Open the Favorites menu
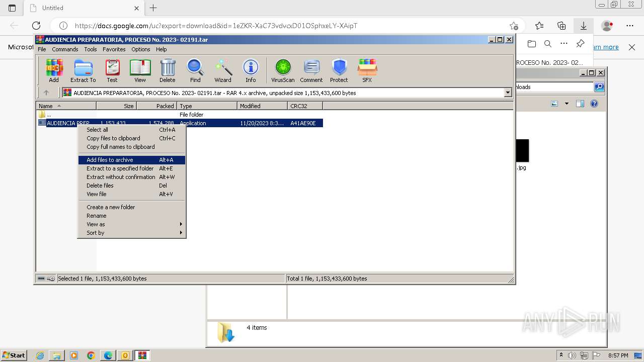Viewport: 644px width, 362px height. [114, 49]
